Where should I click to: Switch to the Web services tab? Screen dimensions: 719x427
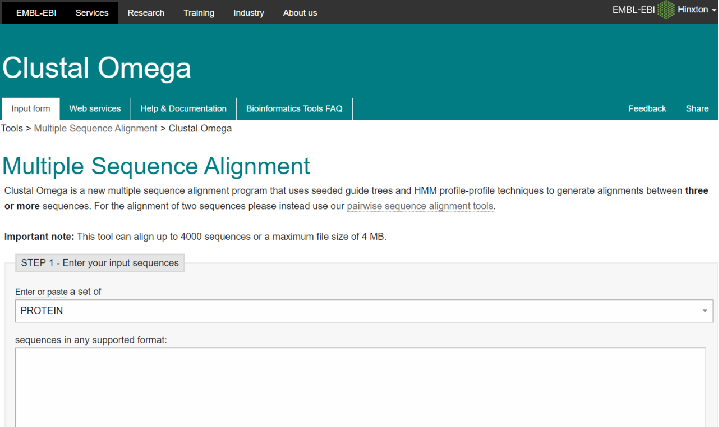[95, 109]
